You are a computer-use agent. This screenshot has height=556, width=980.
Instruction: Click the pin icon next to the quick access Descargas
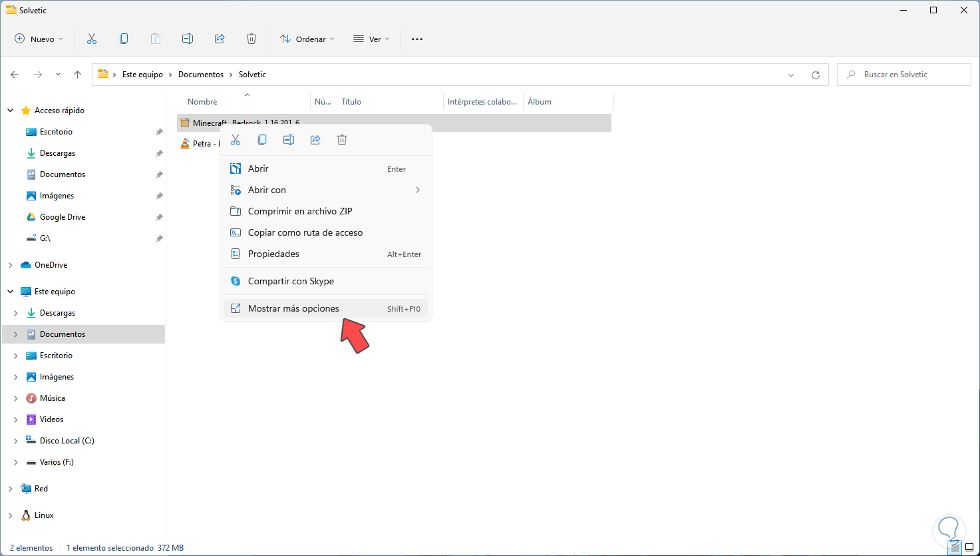(x=159, y=153)
